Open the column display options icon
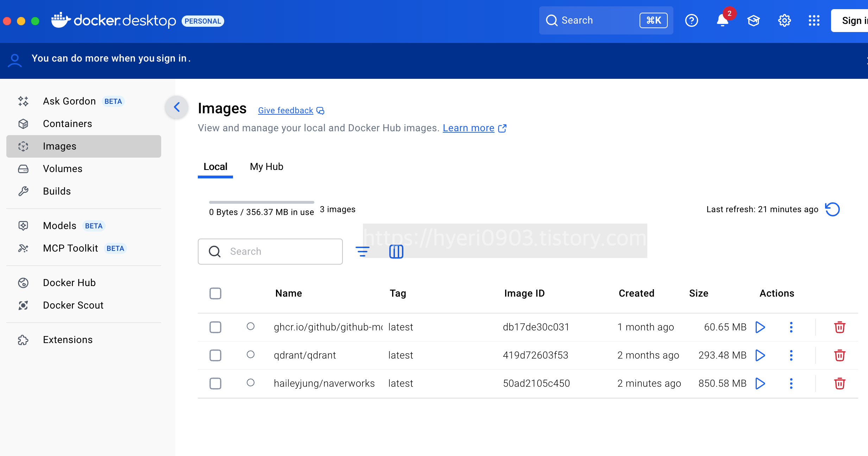Viewport: 868px width, 456px height. coord(396,251)
